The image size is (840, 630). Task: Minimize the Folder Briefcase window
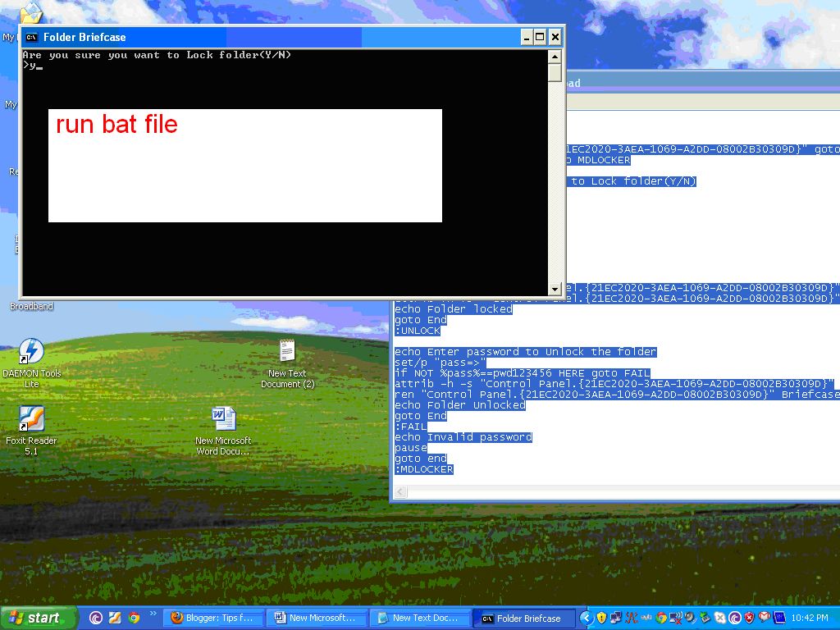click(x=527, y=37)
